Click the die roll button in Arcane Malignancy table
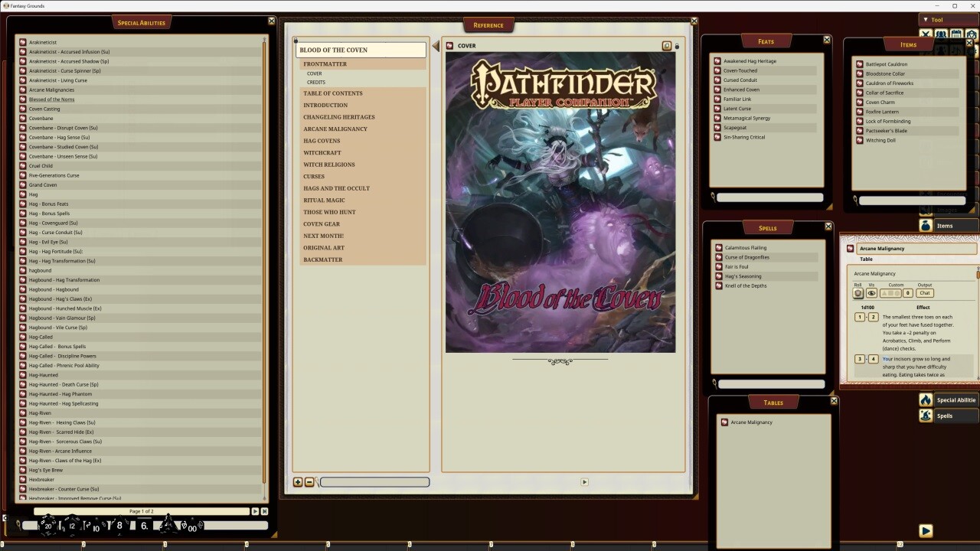This screenshot has width=980, height=551. (x=858, y=293)
